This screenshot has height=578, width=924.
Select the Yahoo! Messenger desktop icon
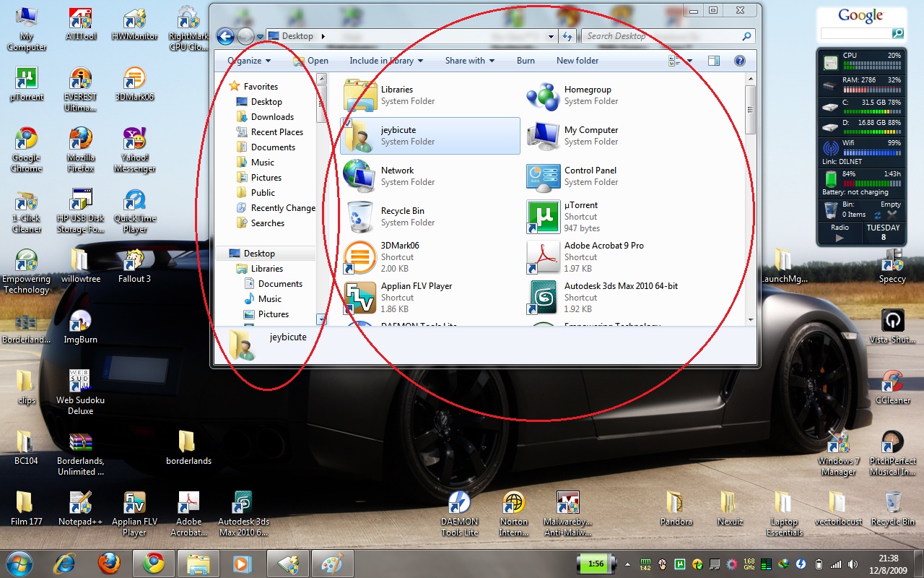[134, 150]
